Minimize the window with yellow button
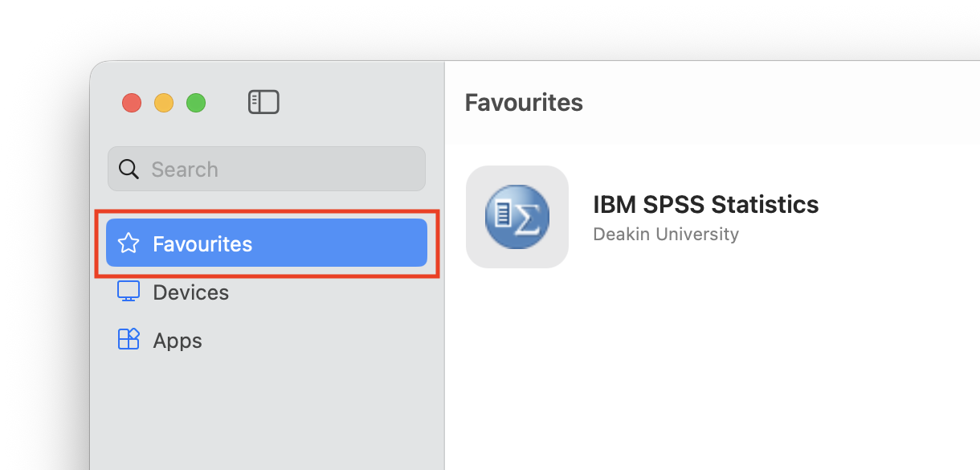Viewport: 980px width, 470px height. 164,103
